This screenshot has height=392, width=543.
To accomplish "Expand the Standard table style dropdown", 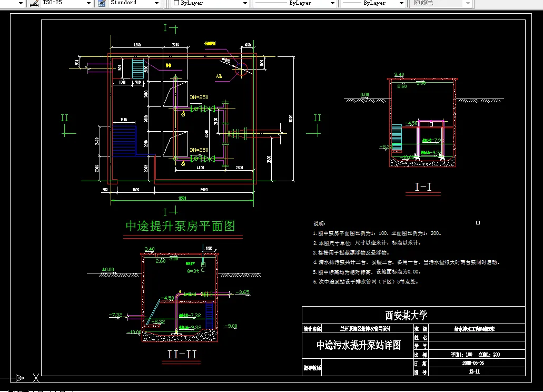I will point(156,3).
